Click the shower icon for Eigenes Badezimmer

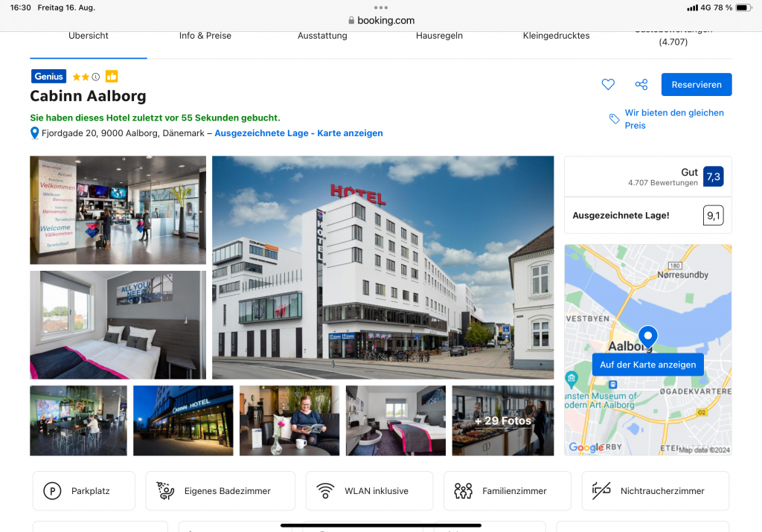(x=165, y=490)
